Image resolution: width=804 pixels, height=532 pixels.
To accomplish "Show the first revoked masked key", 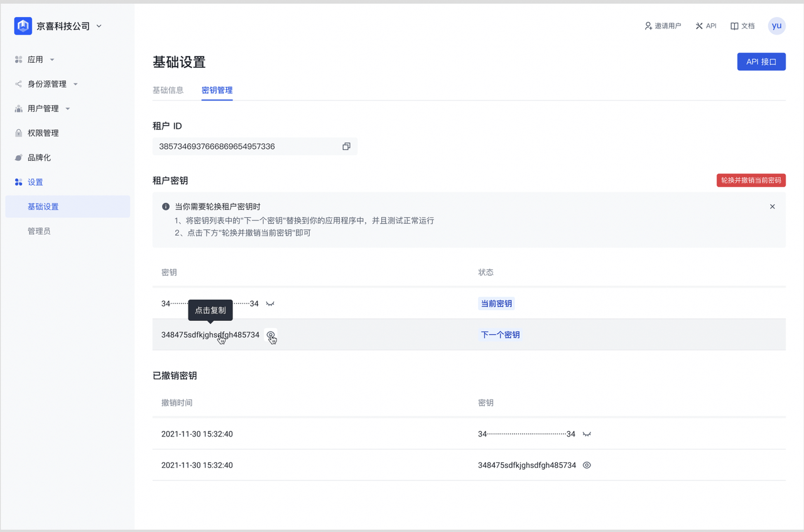I will click(x=587, y=434).
